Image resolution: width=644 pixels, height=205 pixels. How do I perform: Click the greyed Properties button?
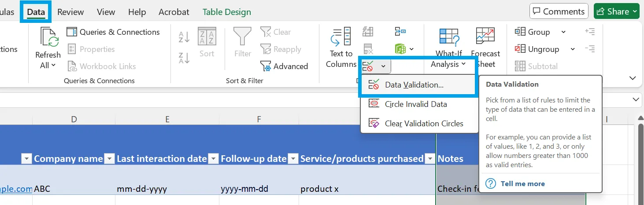point(91,49)
